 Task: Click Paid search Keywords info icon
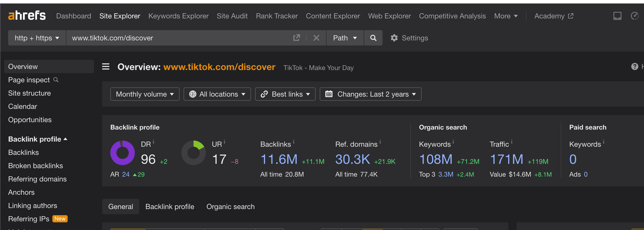click(x=604, y=141)
